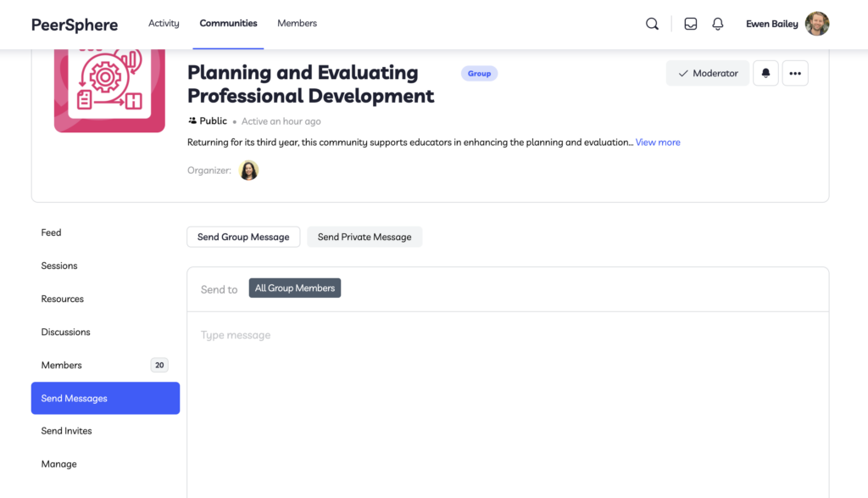Open the search magnifier icon
The height and width of the screenshot is (498, 868).
652,24
